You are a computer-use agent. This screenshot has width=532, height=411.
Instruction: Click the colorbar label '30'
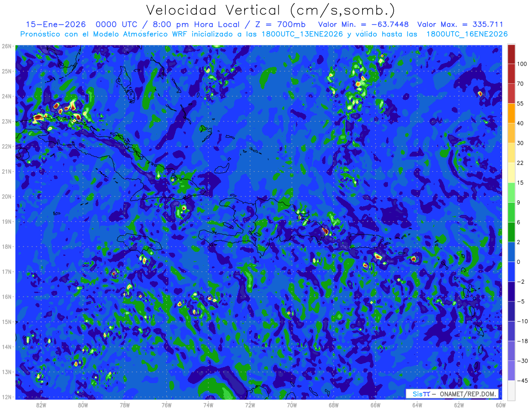[520, 143]
